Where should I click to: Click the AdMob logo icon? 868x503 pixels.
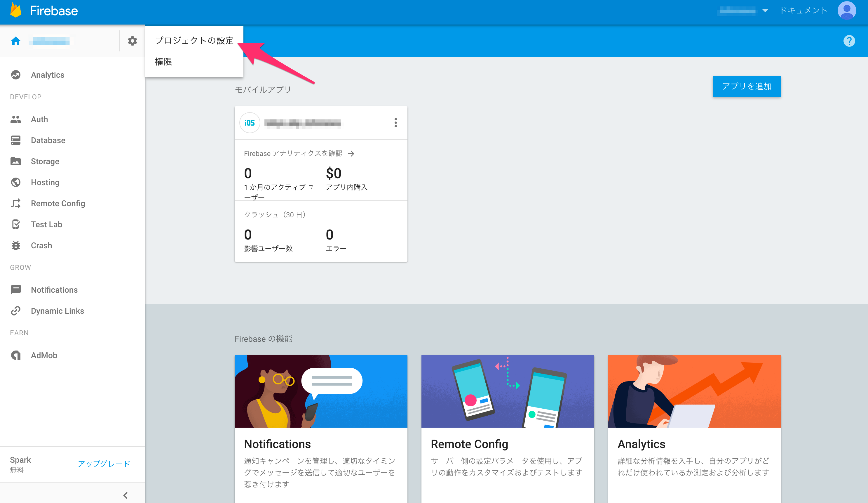point(16,355)
